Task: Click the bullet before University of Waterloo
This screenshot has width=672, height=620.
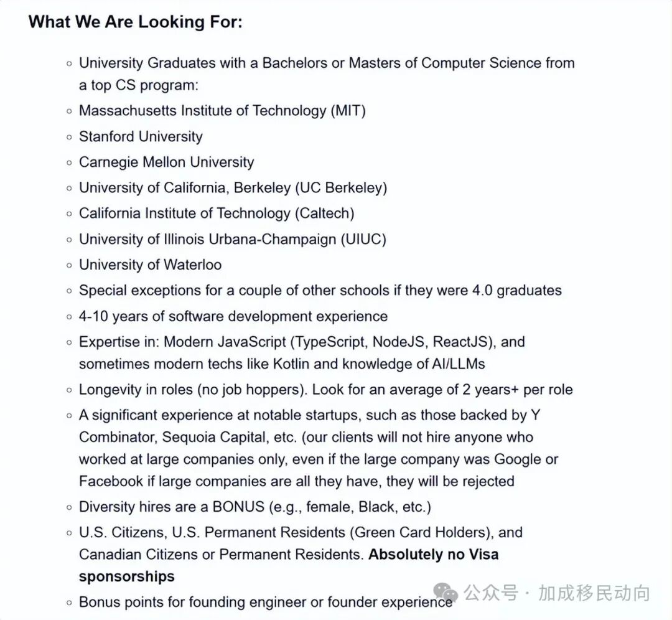Action: click(x=70, y=266)
